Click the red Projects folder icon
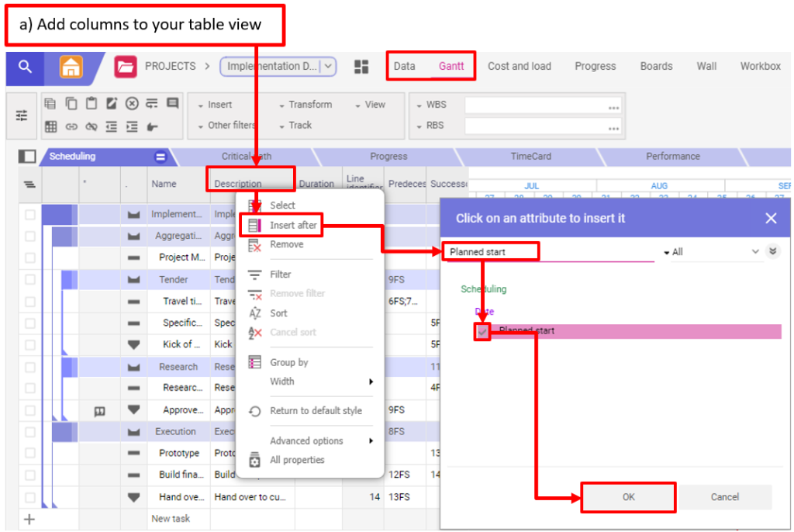 coord(125,67)
